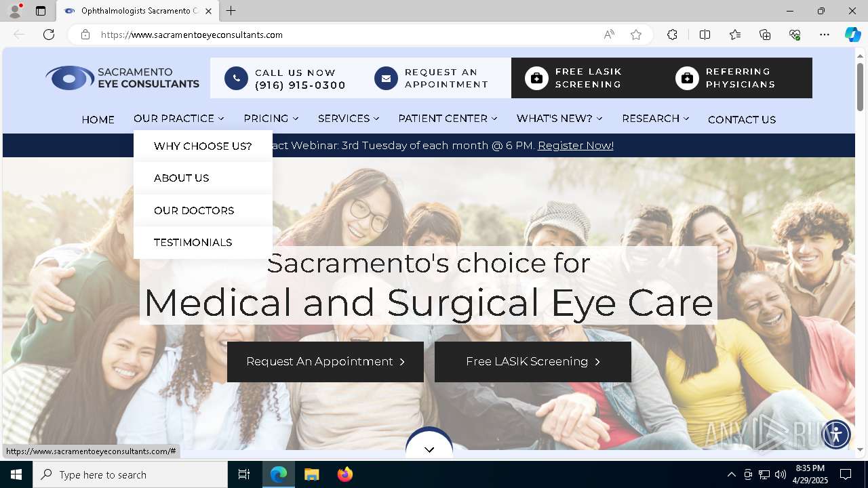
Task: Click the Windows search box
Action: point(130,474)
